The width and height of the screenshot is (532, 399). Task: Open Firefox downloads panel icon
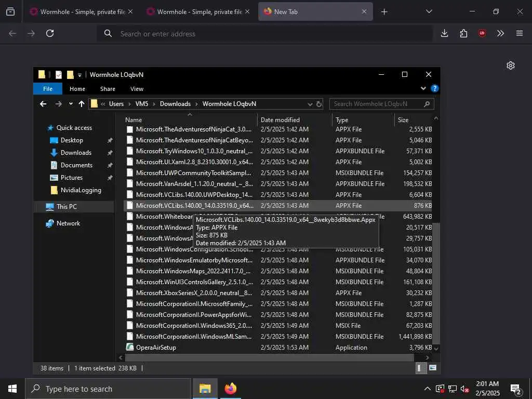coord(445,33)
